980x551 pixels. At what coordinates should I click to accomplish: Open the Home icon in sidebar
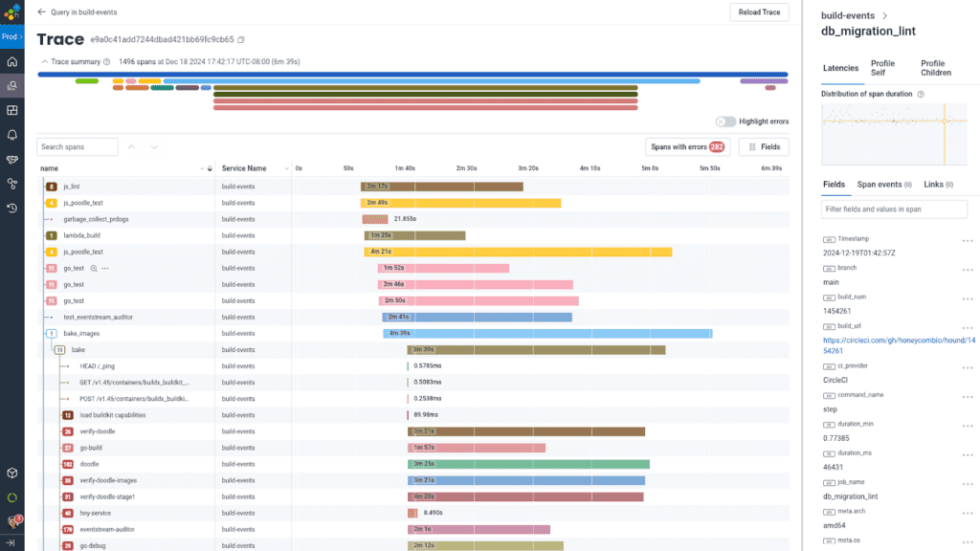pos(12,62)
